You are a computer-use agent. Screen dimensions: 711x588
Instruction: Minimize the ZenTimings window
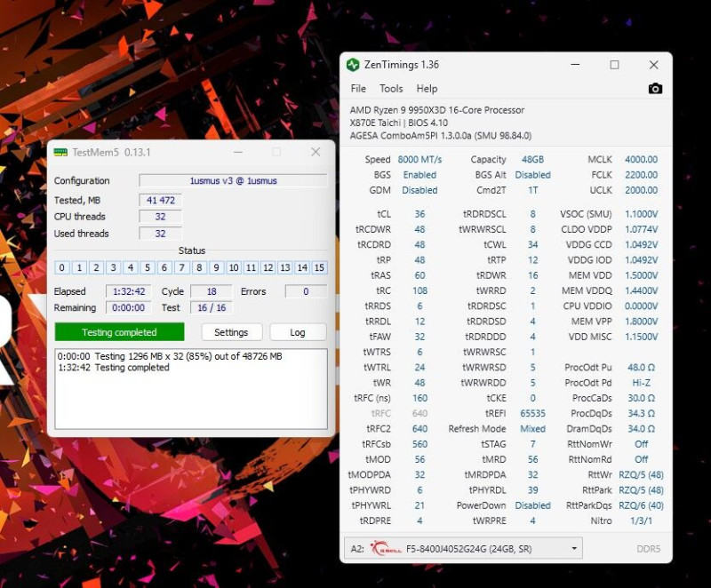575,65
